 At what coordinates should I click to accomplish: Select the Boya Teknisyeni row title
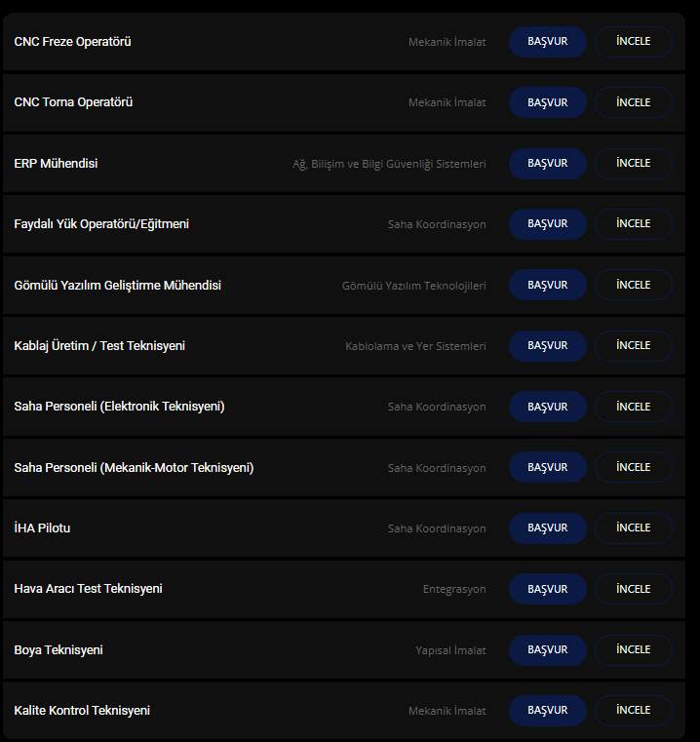tap(58, 650)
